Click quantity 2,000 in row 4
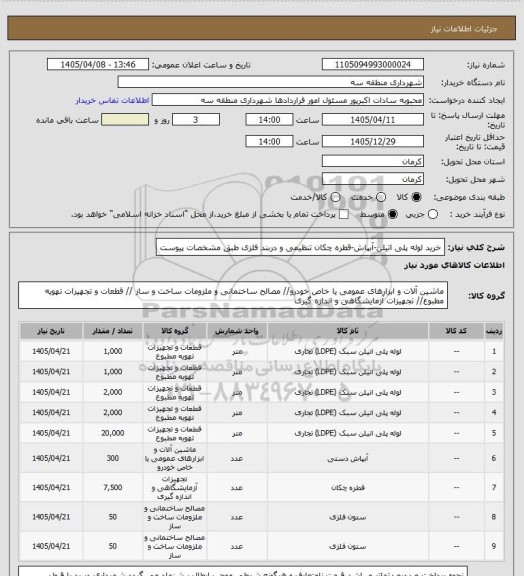524x576 pixels. click(112, 413)
